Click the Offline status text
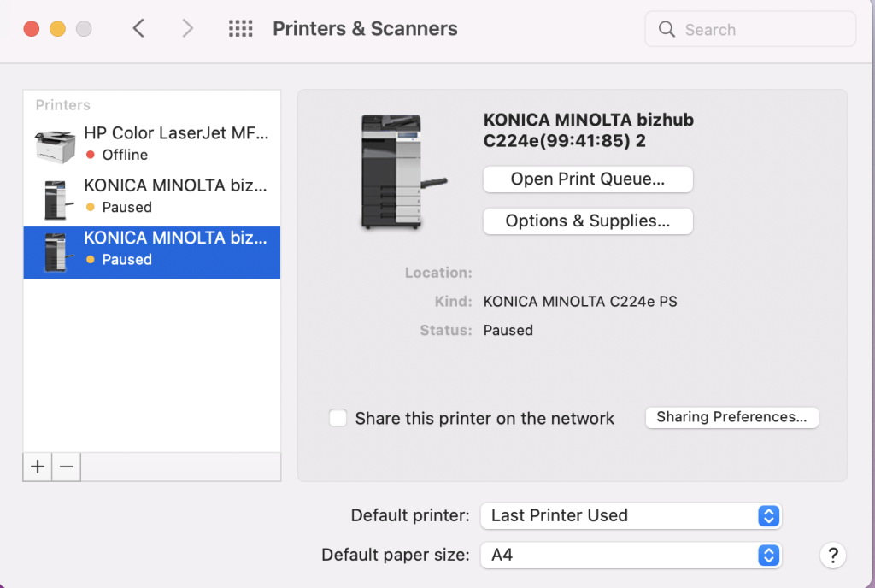Image resolution: width=875 pixels, height=588 pixels. click(125, 155)
